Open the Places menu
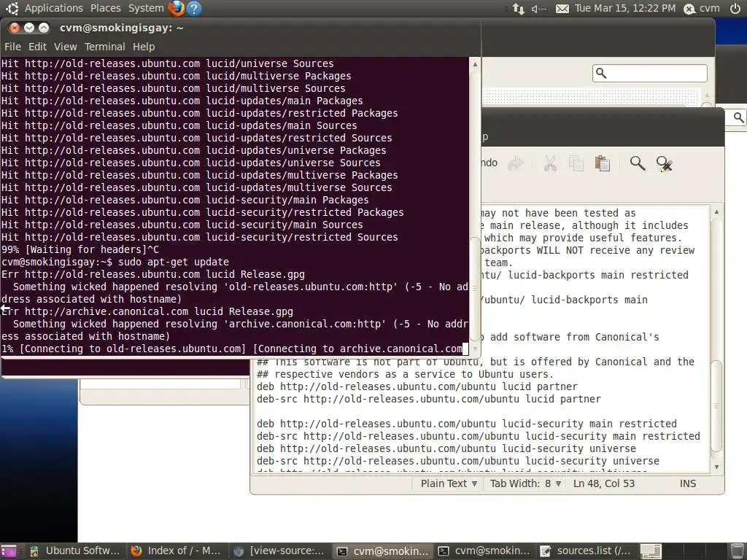747x560 pixels. tap(106, 8)
